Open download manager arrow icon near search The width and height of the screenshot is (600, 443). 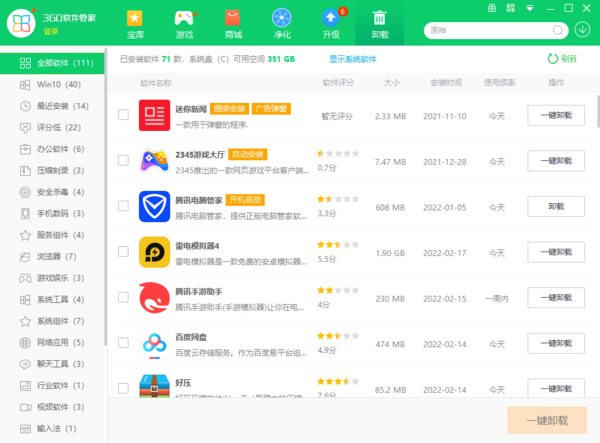(583, 29)
